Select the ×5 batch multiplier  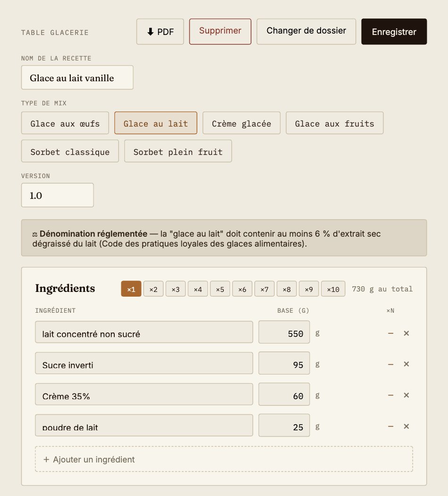coord(220,289)
